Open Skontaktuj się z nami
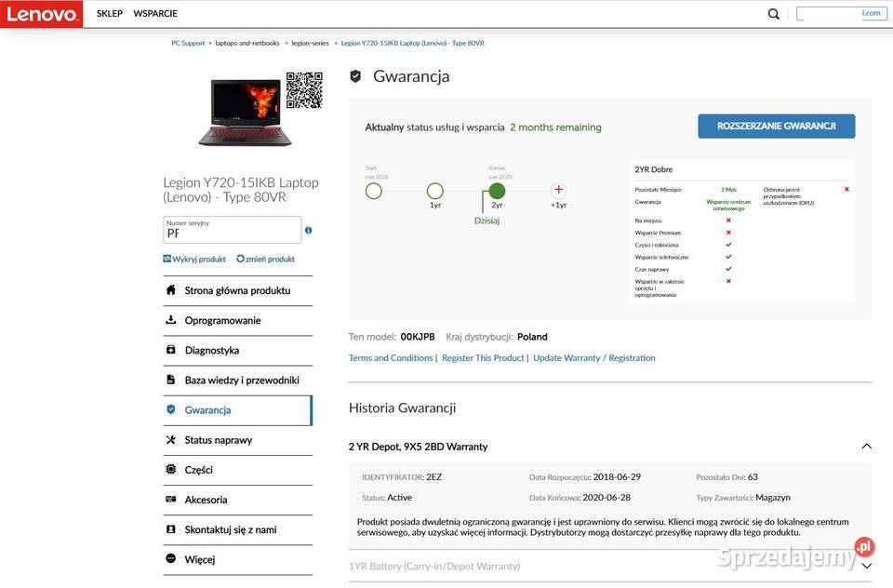This screenshot has width=893, height=588. pyautogui.click(x=238, y=530)
